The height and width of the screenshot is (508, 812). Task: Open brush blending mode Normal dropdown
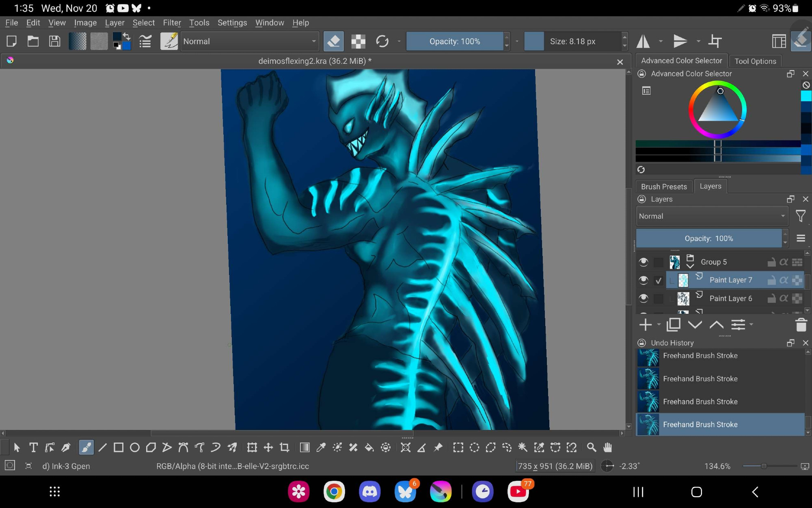(x=249, y=41)
